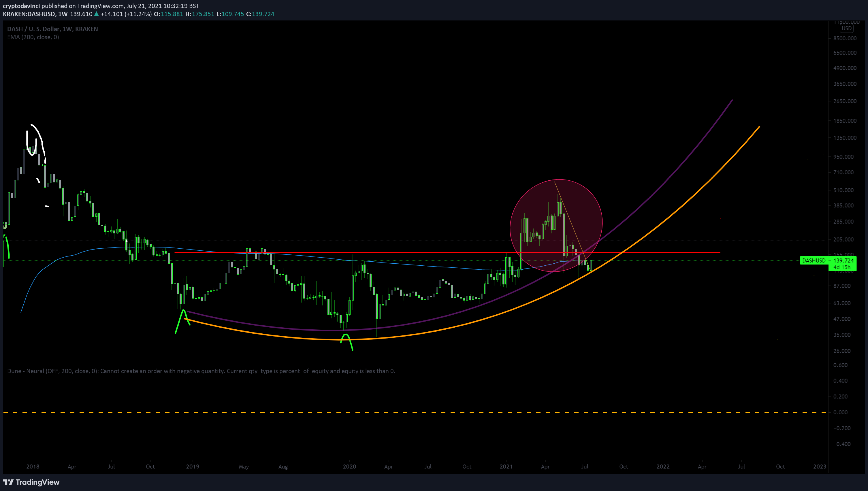This screenshot has width=868, height=491.
Task: Click the 6500.000 price axis label
Action: (x=845, y=53)
